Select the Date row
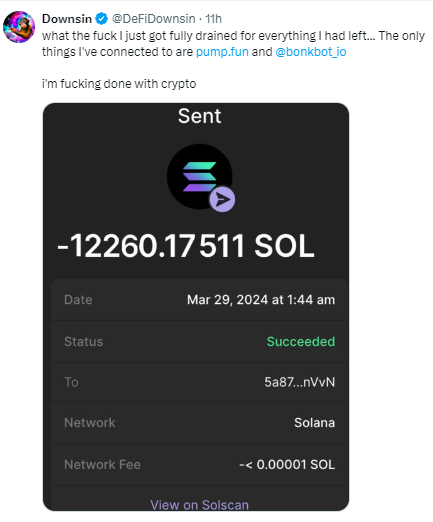The height and width of the screenshot is (522, 433). tap(199, 300)
